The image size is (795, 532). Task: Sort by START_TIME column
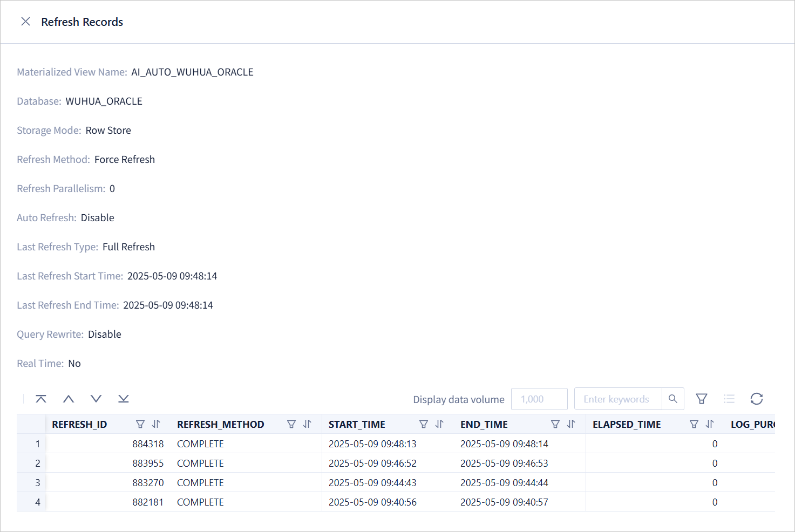click(x=439, y=424)
